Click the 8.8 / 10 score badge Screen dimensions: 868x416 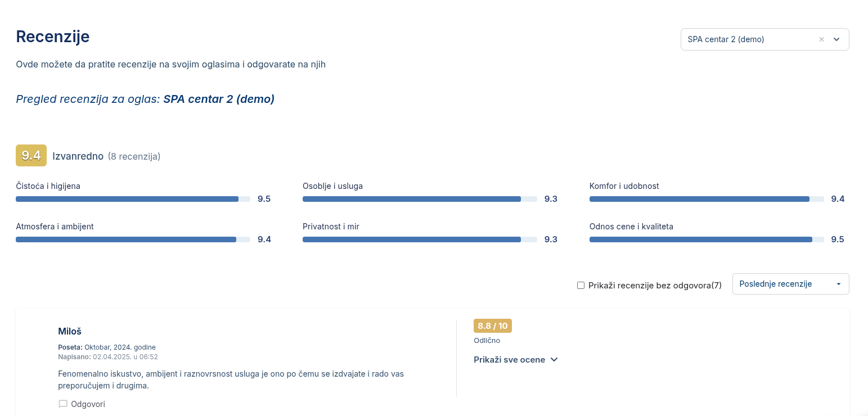tap(492, 326)
